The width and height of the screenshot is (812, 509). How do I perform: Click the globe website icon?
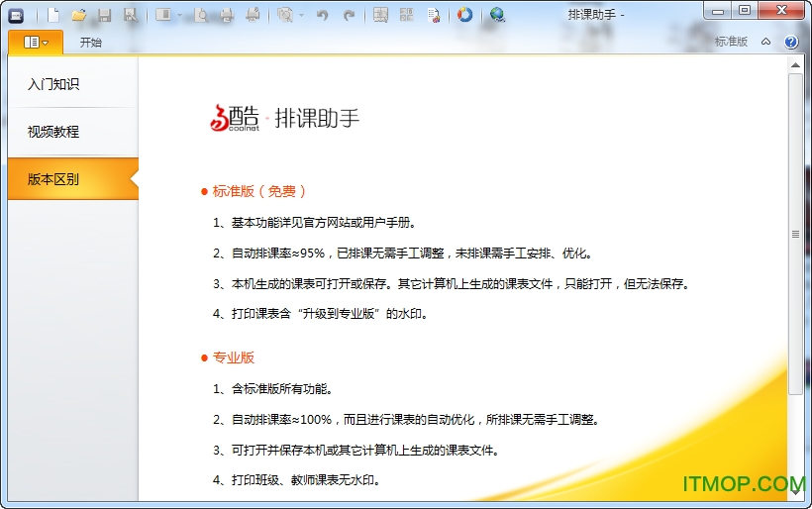497,15
